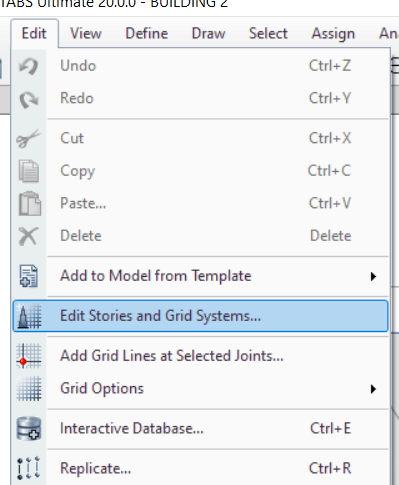The height and width of the screenshot is (485, 399).
Task: Click the Paste clipboard icon
Action: click(30, 203)
